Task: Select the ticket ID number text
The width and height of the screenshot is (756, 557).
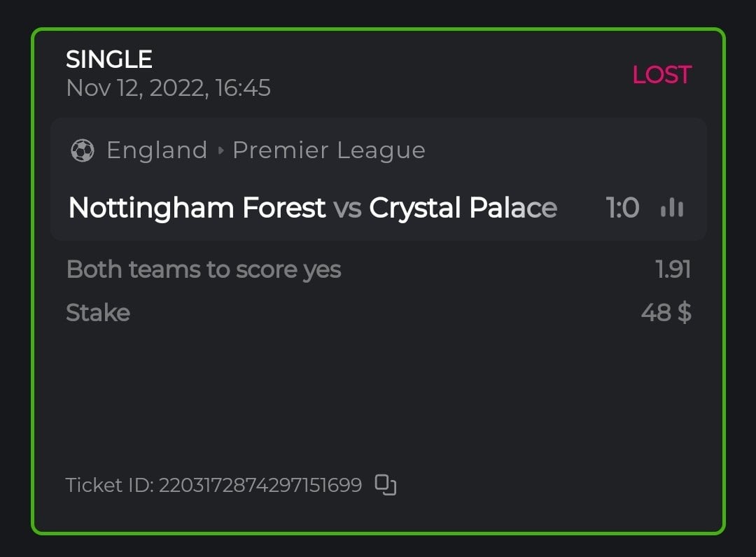Action: point(260,485)
